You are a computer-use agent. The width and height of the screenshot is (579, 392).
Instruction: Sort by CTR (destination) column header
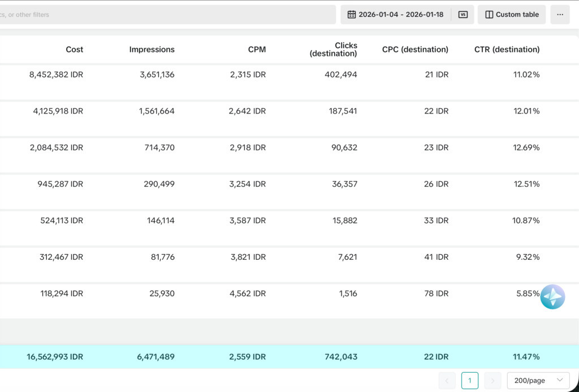click(507, 50)
